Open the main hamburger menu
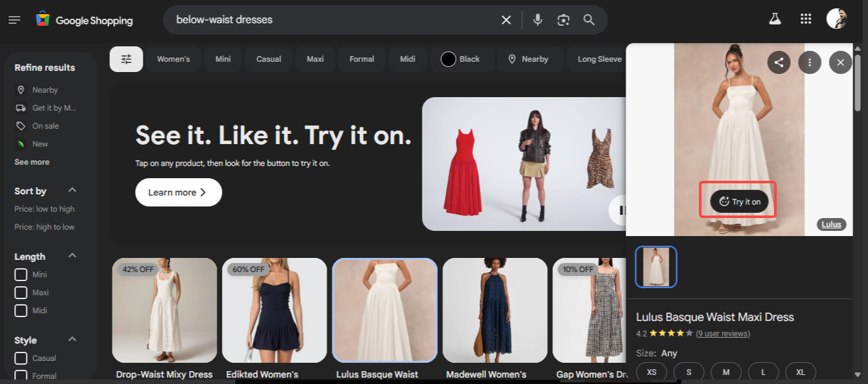 click(14, 19)
